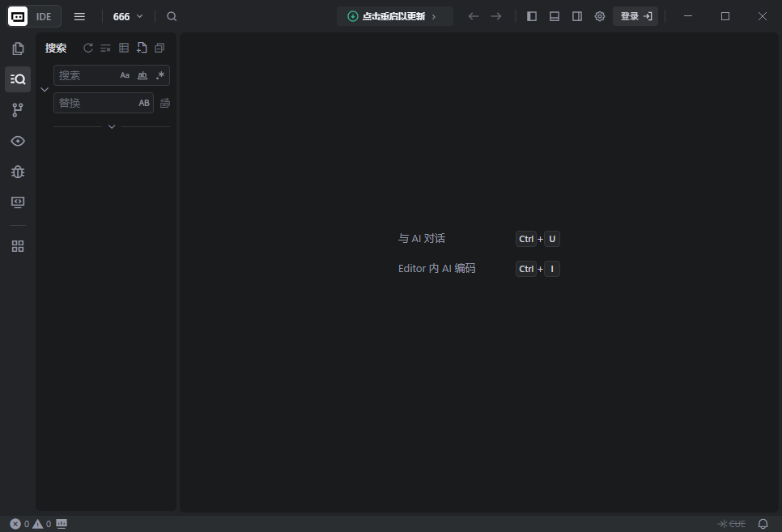Screen dimensions: 782x532
Task: Clear search results icon
Action: coord(106,48)
